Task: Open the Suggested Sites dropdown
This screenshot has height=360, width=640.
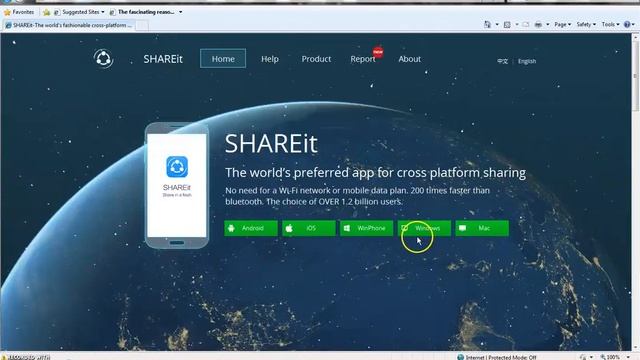Action: tap(79, 12)
